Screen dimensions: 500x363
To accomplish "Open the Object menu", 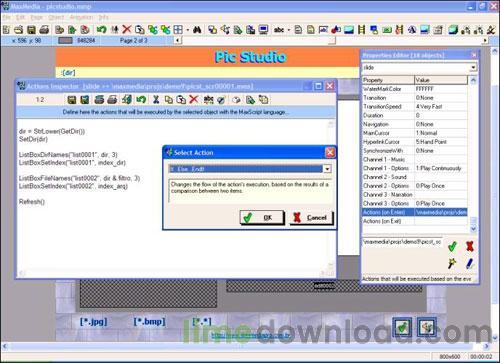I will [x=56, y=17].
